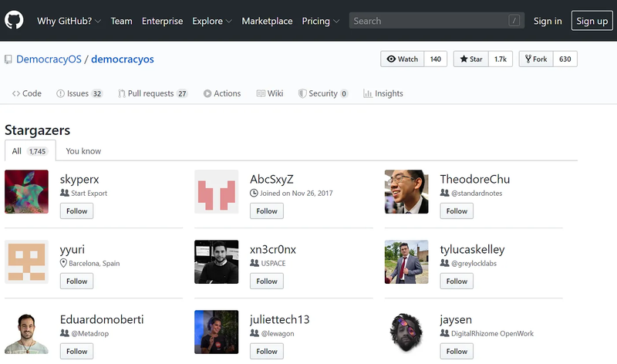Open the 140 watchers count
The height and width of the screenshot is (364, 617).
point(436,59)
